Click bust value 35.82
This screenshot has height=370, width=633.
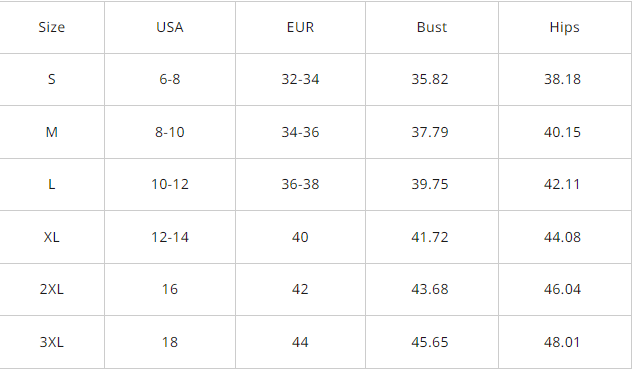[x=432, y=79]
